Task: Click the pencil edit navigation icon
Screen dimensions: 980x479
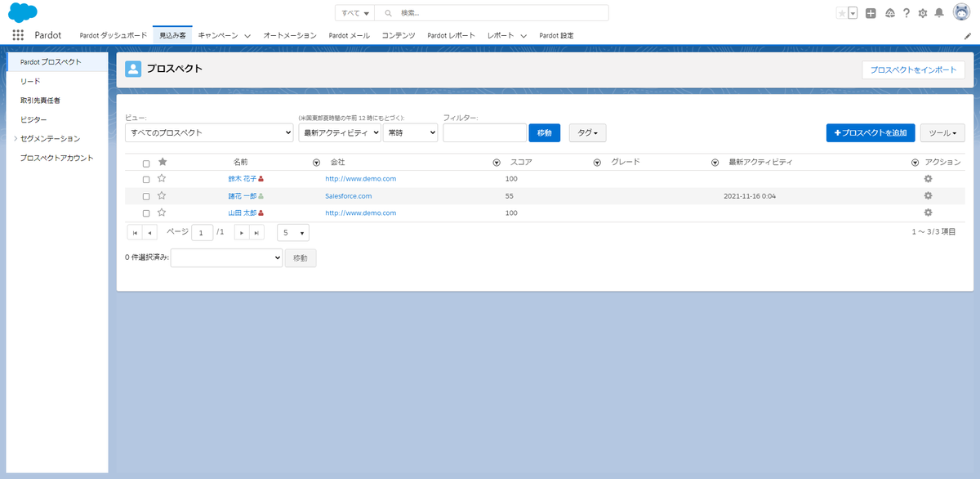Action: tap(968, 36)
